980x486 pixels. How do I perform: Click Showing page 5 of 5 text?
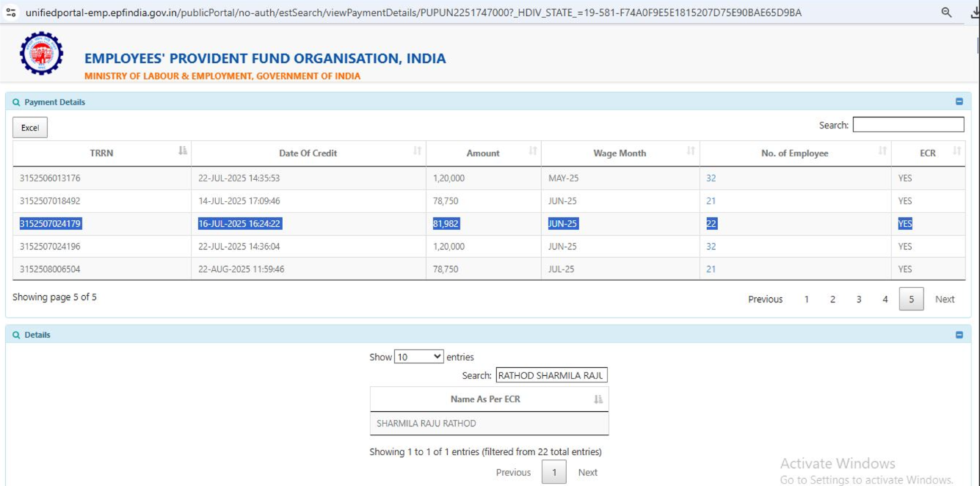point(54,297)
